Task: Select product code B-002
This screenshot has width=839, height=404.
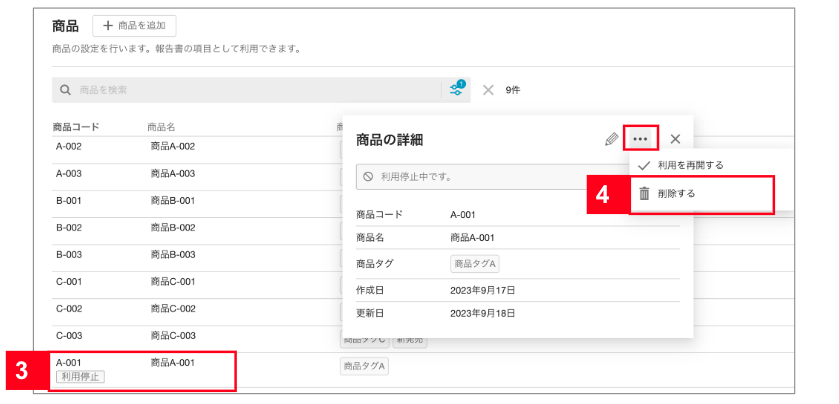Action: tap(68, 227)
